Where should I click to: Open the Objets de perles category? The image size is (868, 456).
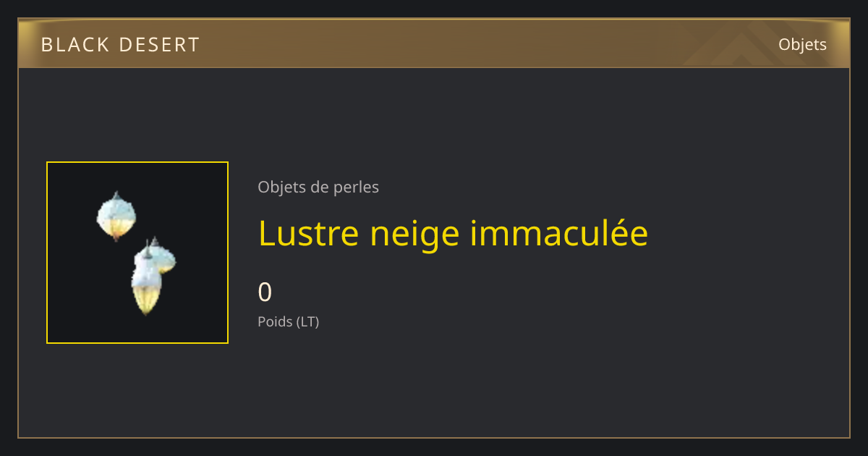point(318,187)
